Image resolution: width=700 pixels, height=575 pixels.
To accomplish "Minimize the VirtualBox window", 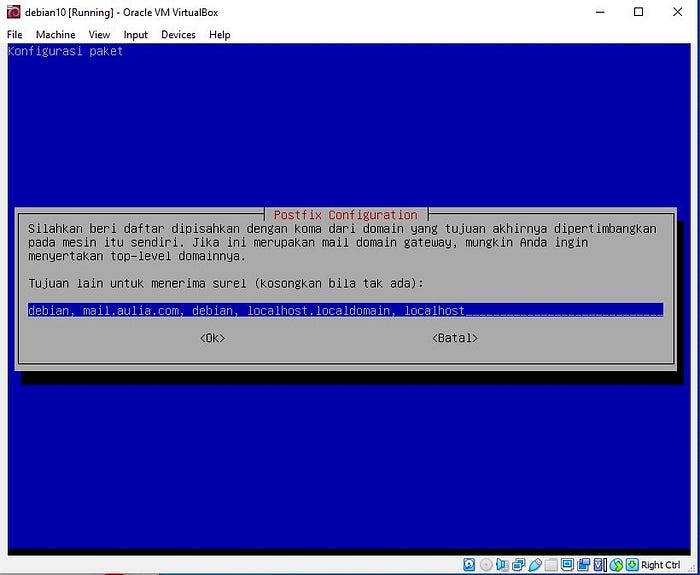I will 600,12.
